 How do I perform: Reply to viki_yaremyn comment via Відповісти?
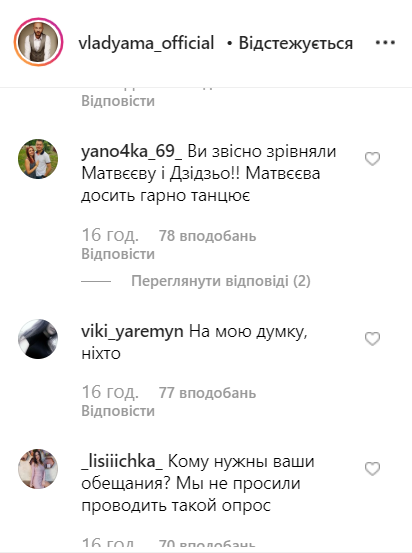pyautogui.click(x=118, y=411)
